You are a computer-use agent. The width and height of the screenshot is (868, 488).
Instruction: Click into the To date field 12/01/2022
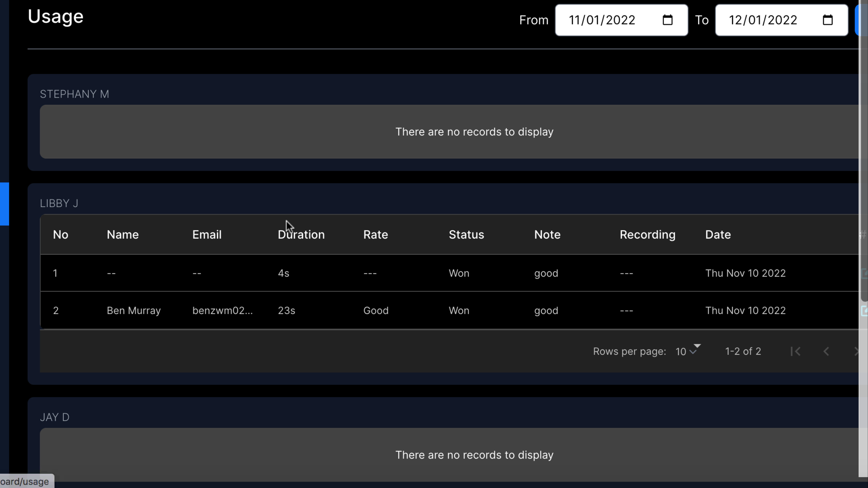coord(763,20)
